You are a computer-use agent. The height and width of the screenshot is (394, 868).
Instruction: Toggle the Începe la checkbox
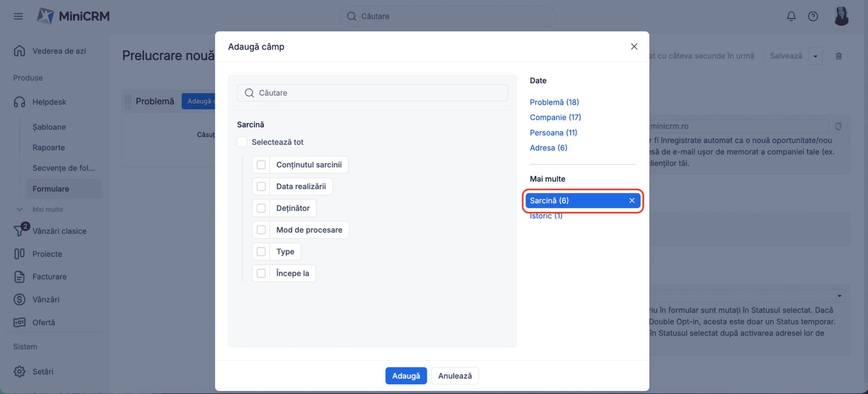(x=261, y=273)
